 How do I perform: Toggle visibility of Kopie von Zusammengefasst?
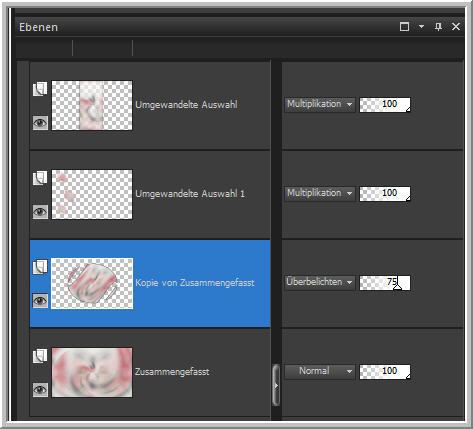(x=40, y=301)
